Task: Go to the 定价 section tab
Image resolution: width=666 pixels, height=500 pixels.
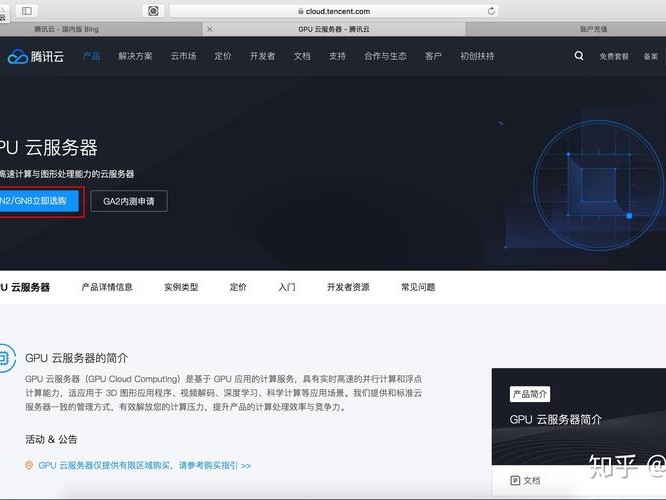Action: [238, 287]
